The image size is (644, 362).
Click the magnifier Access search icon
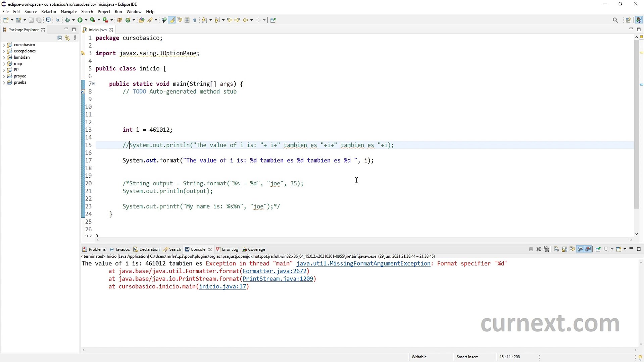pyautogui.click(x=615, y=20)
